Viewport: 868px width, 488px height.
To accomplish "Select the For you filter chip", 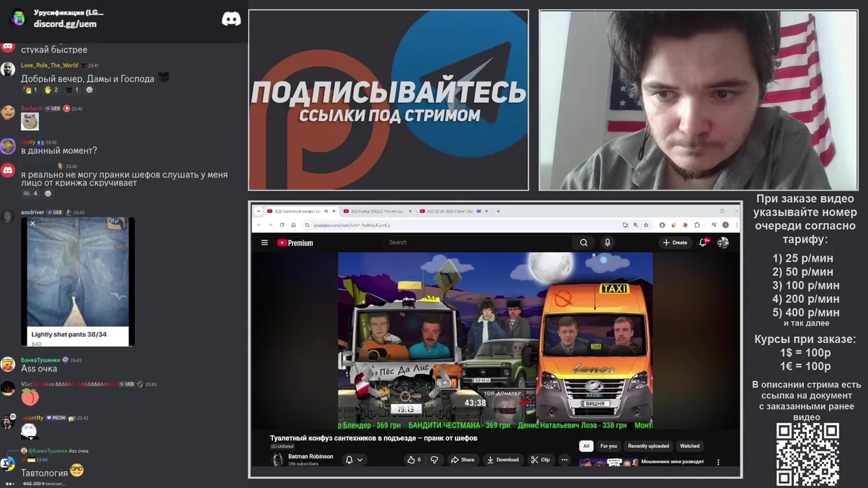I will click(x=608, y=446).
